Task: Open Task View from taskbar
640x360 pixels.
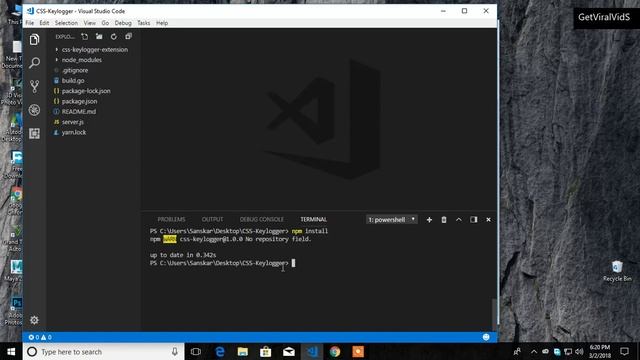Action: [196, 351]
